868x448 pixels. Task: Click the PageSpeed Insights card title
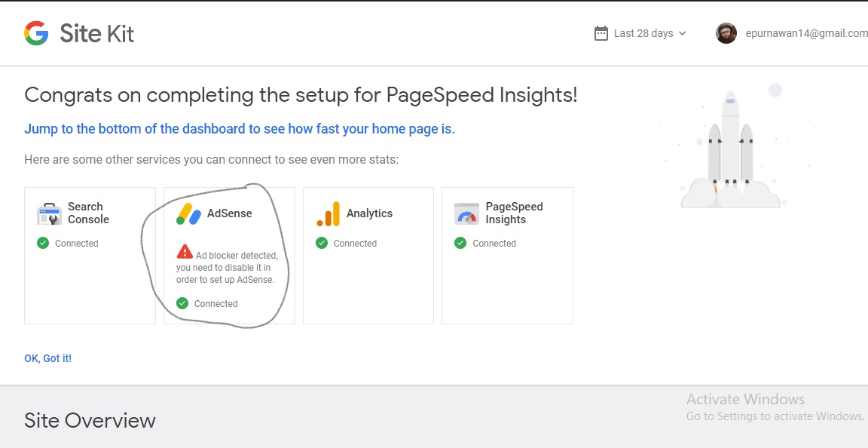[x=515, y=213]
